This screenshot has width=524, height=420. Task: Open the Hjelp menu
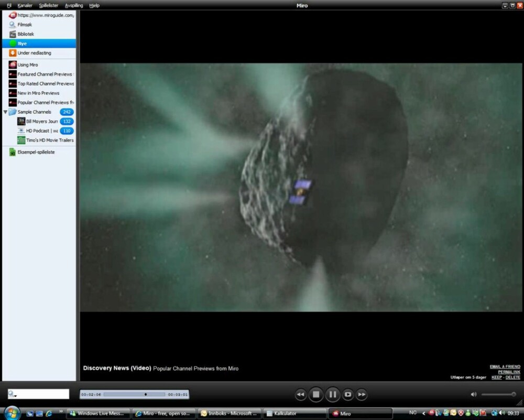94,5
